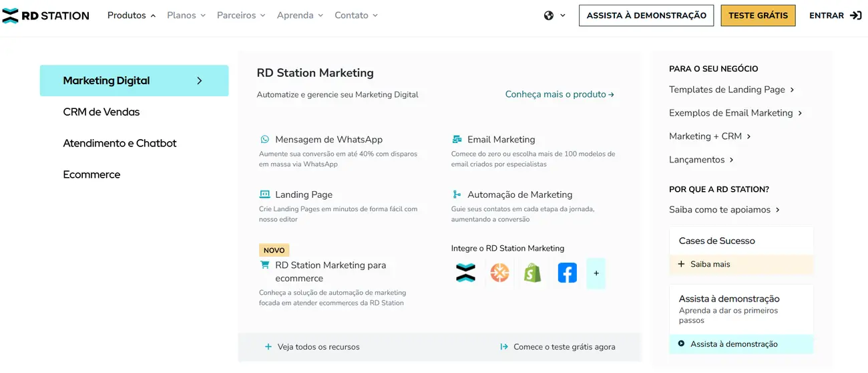The width and height of the screenshot is (868, 373).
Task: Open Email Marketing feature
Action: pyautogui.click(x=501, y=139)
